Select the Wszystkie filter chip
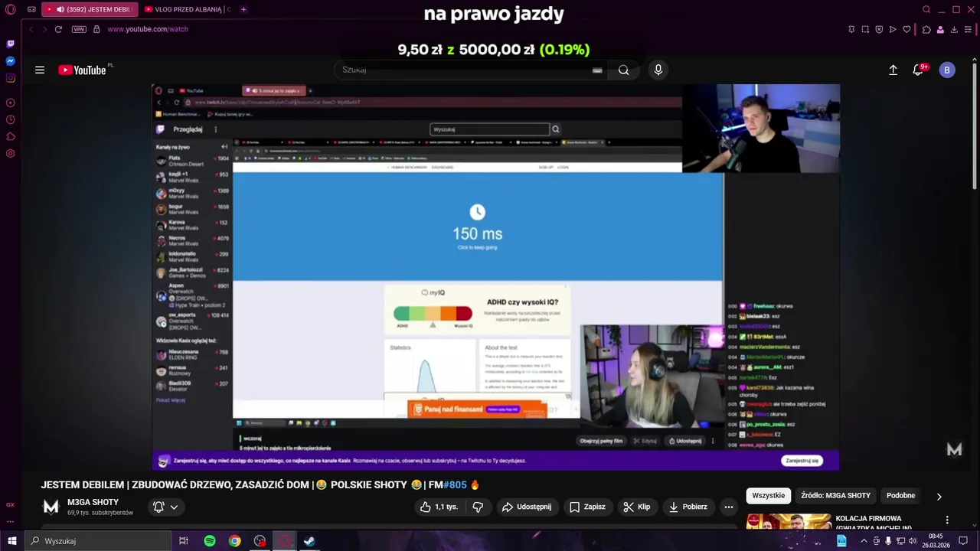 pyautogui.click(x=769, y=495)
